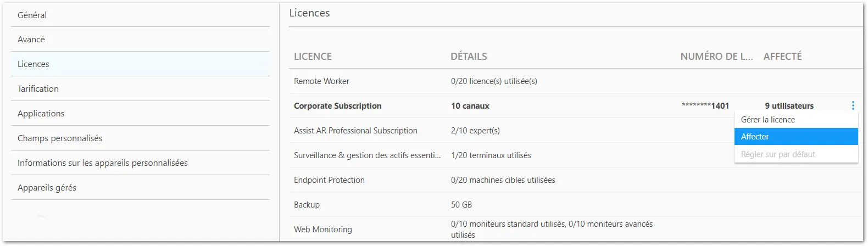Select the Endpoint Protection licence row
The height and width of the screenshot is (246, 868).
click(576, 180)
